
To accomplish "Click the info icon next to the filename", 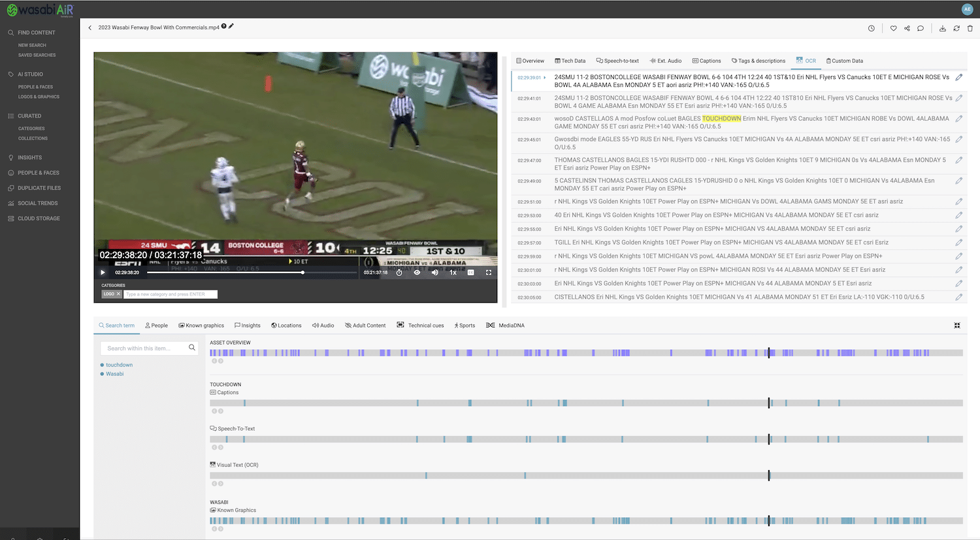I will click(224, 26).
